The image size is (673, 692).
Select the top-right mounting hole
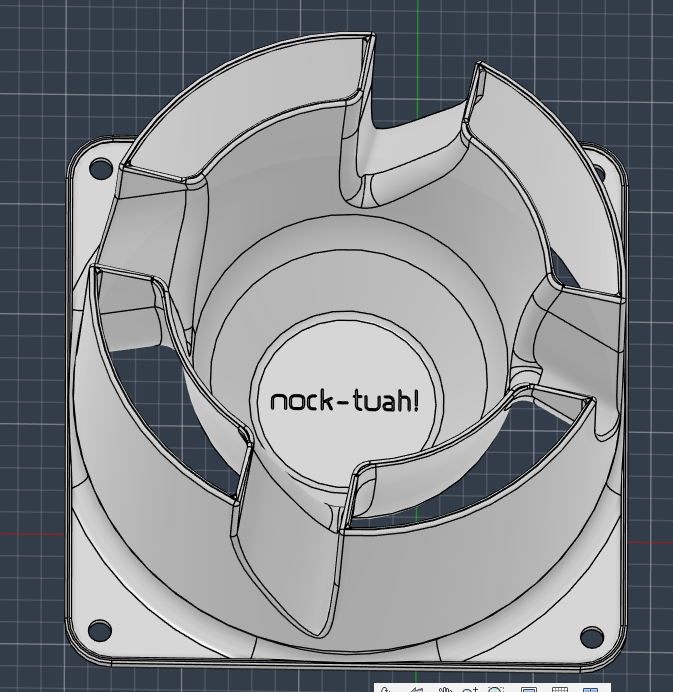coord(599,172)
